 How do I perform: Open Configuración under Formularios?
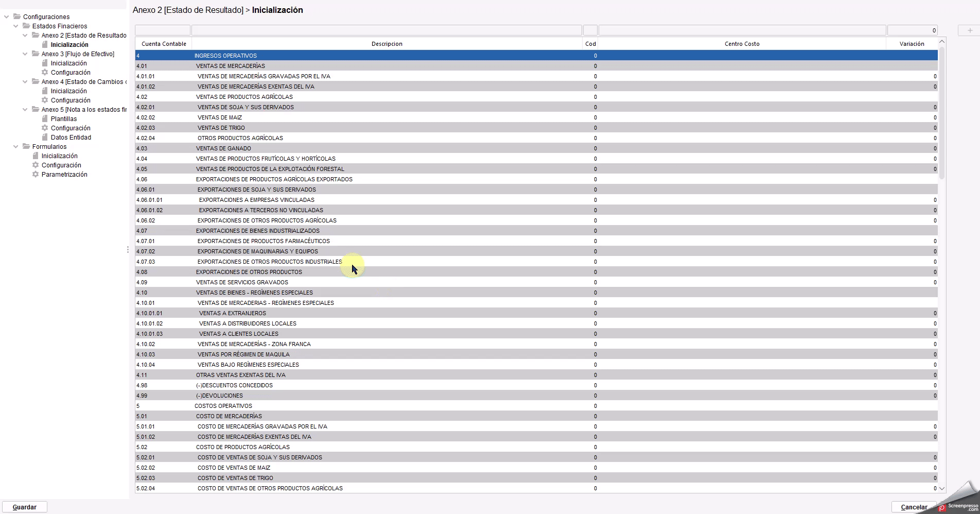click(x=61, y=165)
